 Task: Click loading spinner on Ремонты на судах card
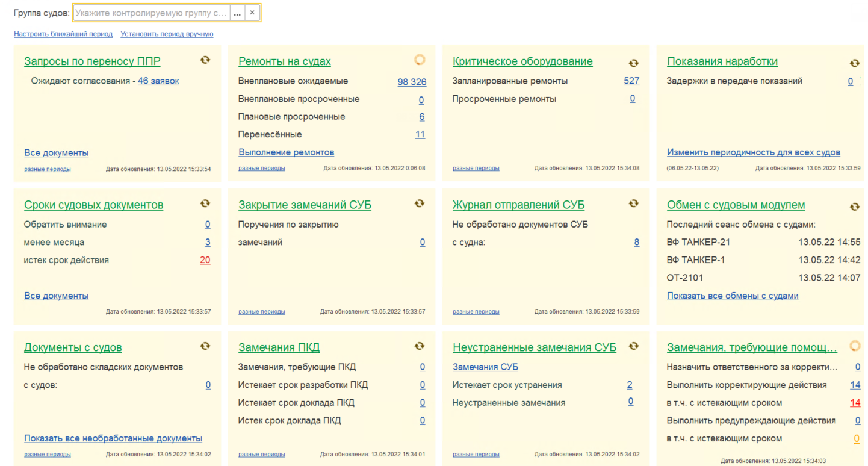tap(420, 60)
